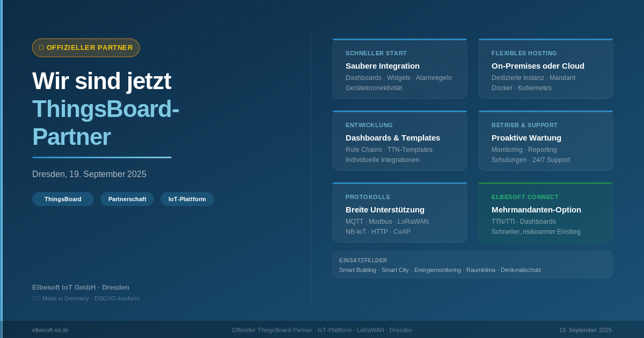Select the ThingsBoard tag pill

pyautogui.click(x=63, y=199)
